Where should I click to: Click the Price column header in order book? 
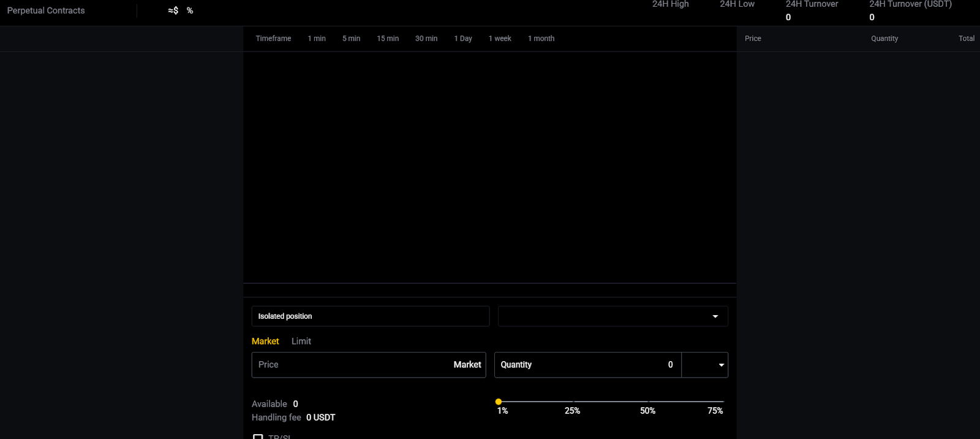point(753,39)
